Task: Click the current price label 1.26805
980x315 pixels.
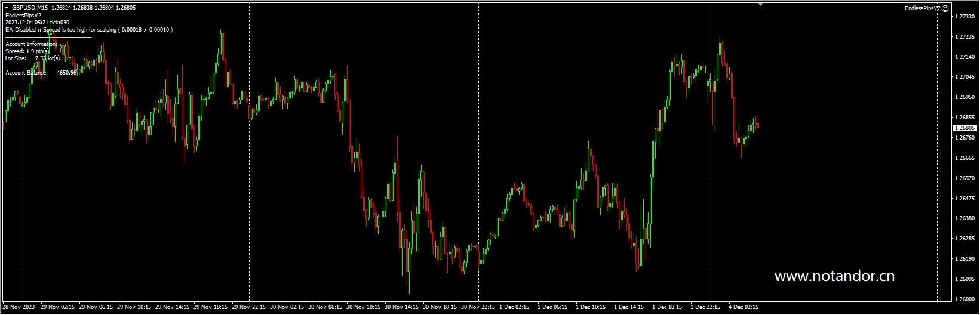Action: 965,128
